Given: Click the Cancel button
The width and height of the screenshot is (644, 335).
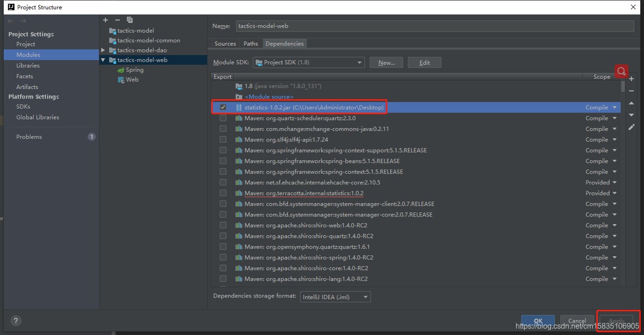Looking at the screenshot, I should tap(577, 322).
